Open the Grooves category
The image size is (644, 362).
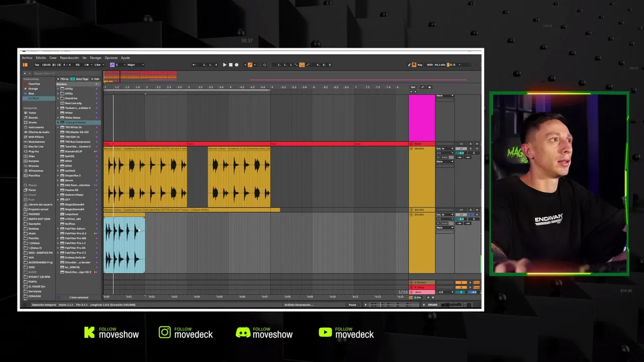(33, 165)
